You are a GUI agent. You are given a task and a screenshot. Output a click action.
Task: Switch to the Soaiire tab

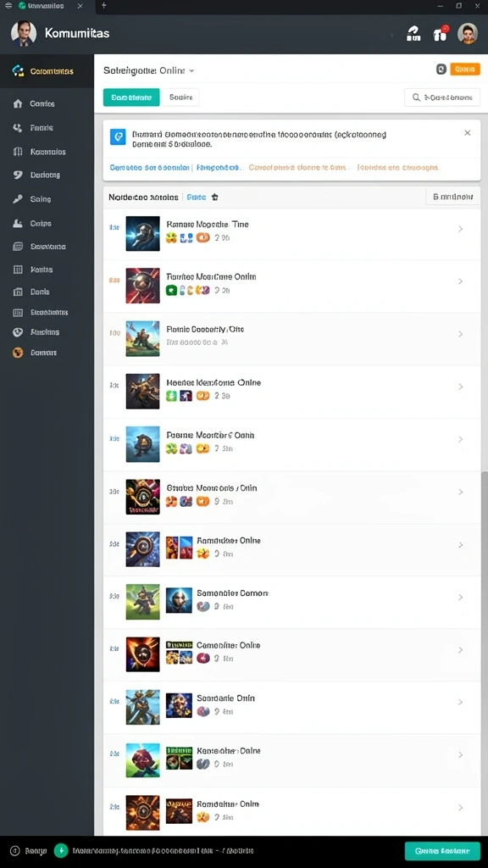click(x=180, y=97)
